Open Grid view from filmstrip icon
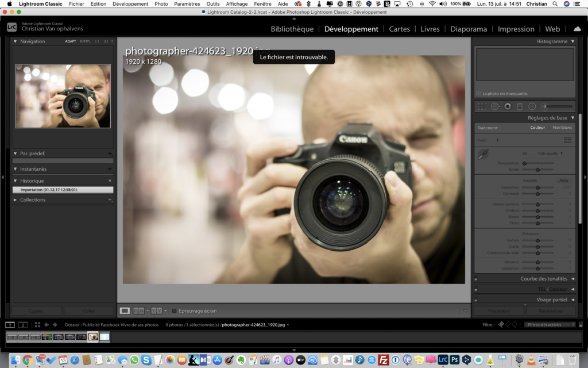Viewport: 588px width, 368px height. (37, 325)
